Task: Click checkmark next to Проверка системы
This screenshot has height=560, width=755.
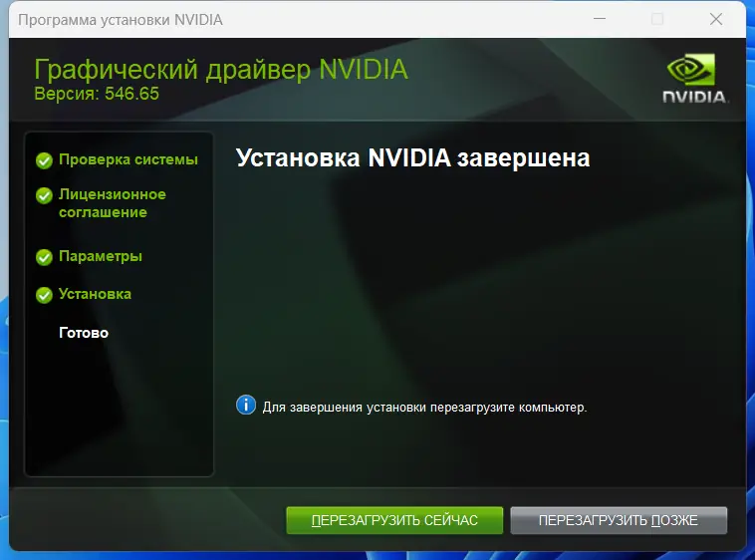Action: [x=44, y=160]
